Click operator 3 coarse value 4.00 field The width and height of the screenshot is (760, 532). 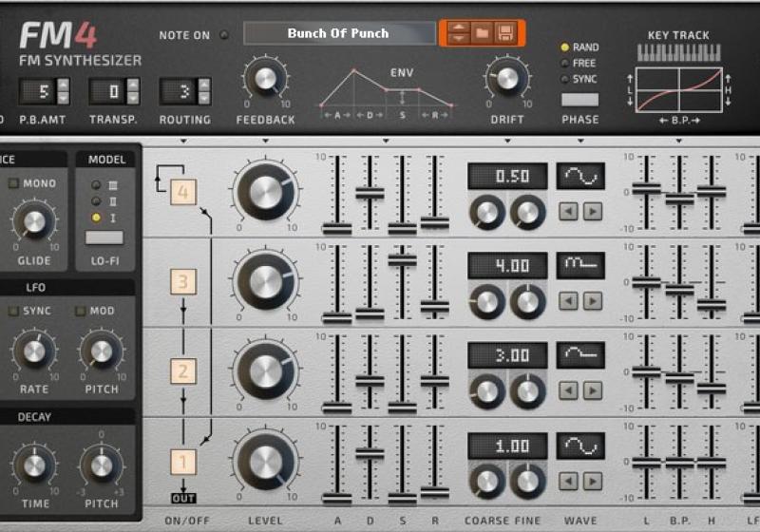coord(507,266)
